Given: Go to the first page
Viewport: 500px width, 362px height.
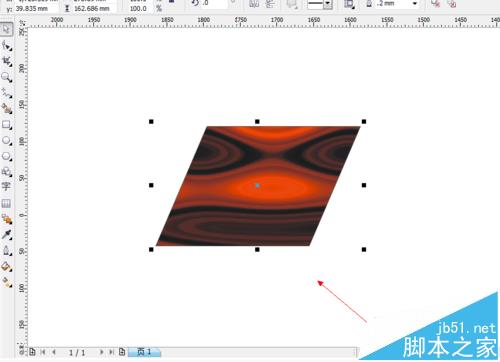Looking at the screenshot, I should [x=43, y=352].
